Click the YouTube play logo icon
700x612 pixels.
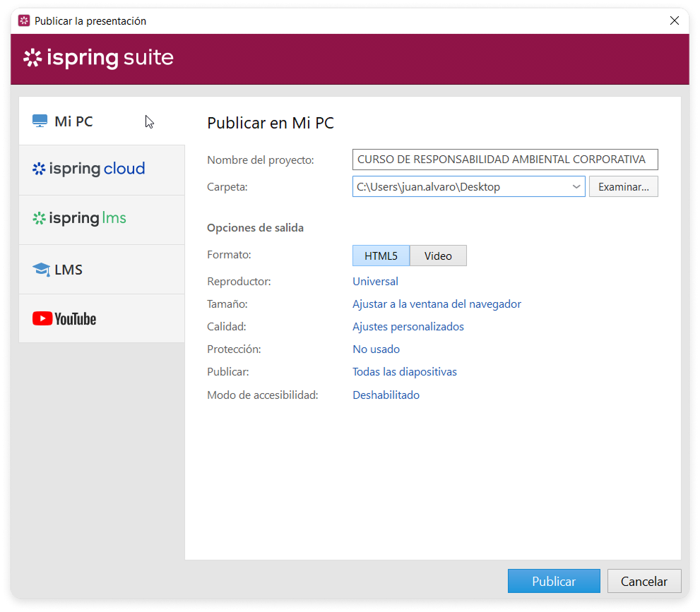42,319
